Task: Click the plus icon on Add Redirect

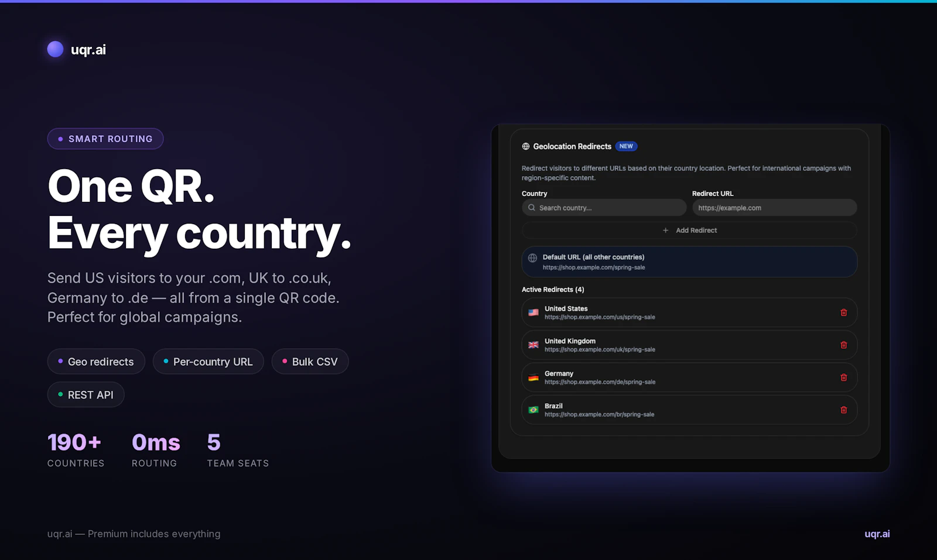Action: pos(665,231)
